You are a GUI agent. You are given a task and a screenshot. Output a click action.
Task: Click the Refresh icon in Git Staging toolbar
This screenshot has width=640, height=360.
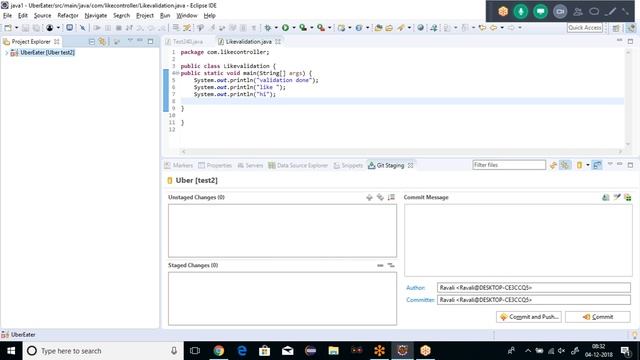pos(553,165)
